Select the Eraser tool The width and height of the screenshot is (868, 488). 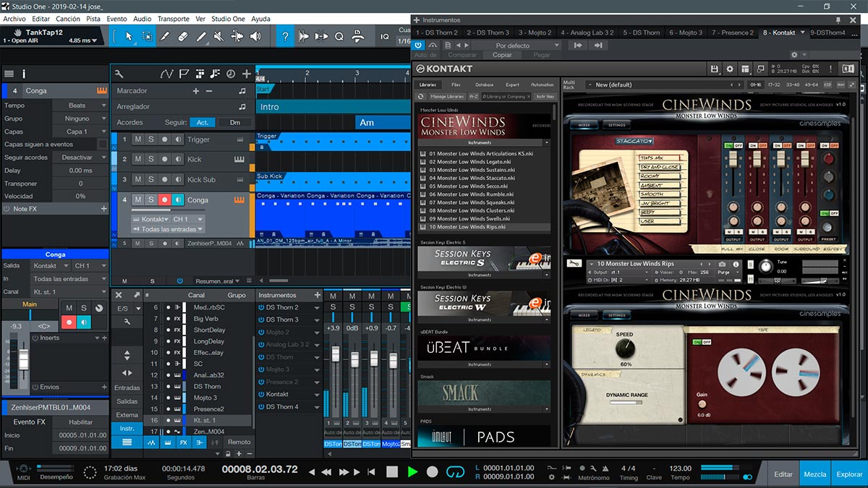(x=183, y=36)
